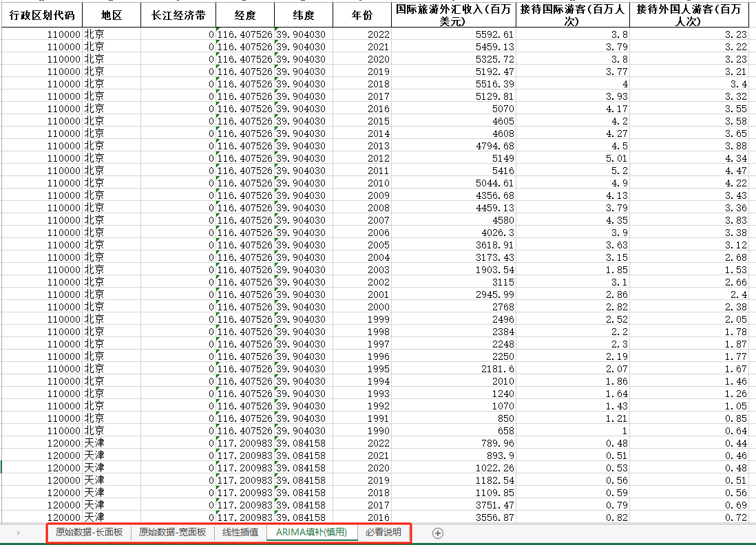
Task: Select the 行政区划代码 header cell
Action: [x=42, y=15]
